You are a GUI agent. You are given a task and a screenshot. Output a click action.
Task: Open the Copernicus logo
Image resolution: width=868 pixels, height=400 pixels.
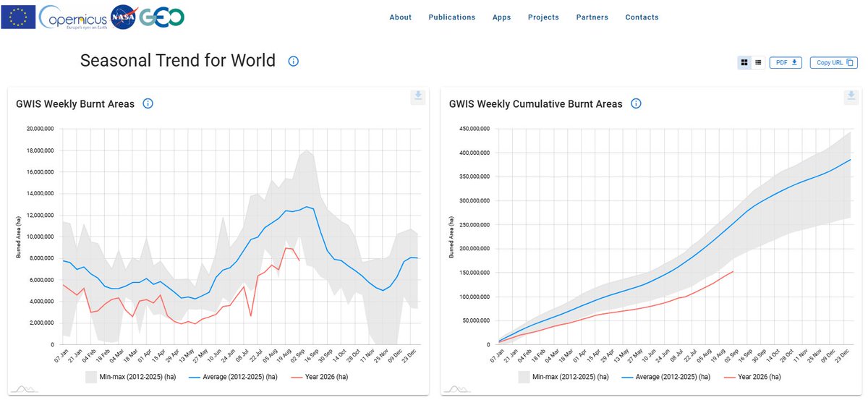(x=72, y=17)
